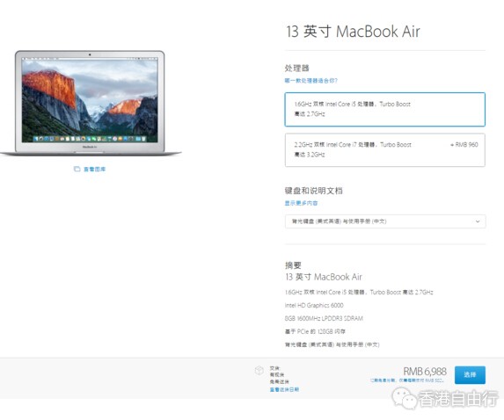Image resolution: width=504 pixels, height=420 pixels.
Task: Open the view gallery link under the laptop
Action: point(94,169)
